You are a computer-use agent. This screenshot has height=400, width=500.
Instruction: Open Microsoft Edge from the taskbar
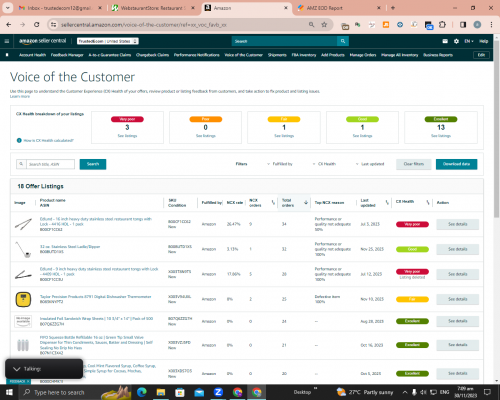(142, 392)
